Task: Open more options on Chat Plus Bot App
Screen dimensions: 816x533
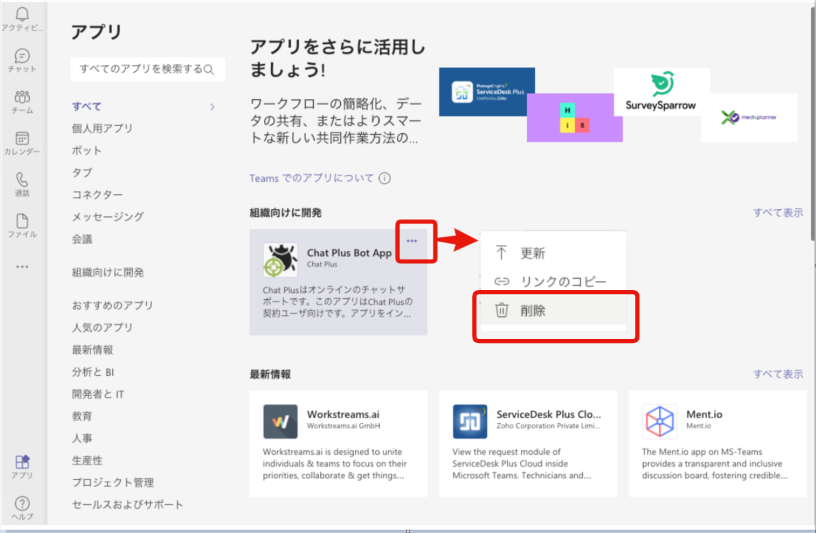Action: [x=412, y=241]
